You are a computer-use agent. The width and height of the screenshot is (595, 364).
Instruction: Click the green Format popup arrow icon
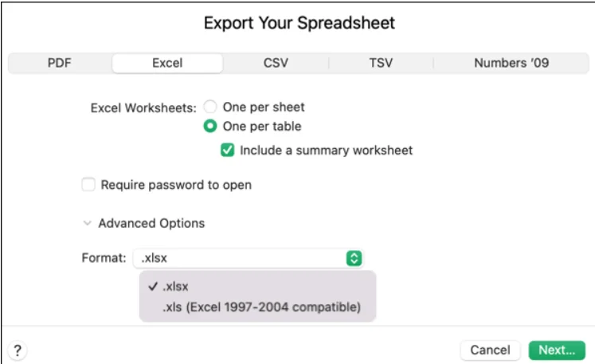(355, 258)
